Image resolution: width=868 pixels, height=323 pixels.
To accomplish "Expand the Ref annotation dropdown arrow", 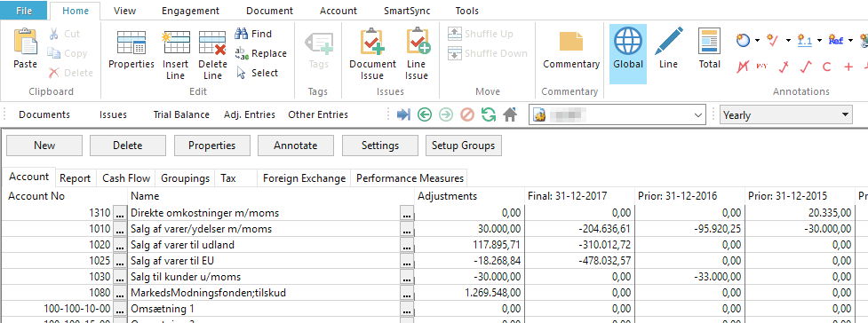I will [x=849, y=41].
